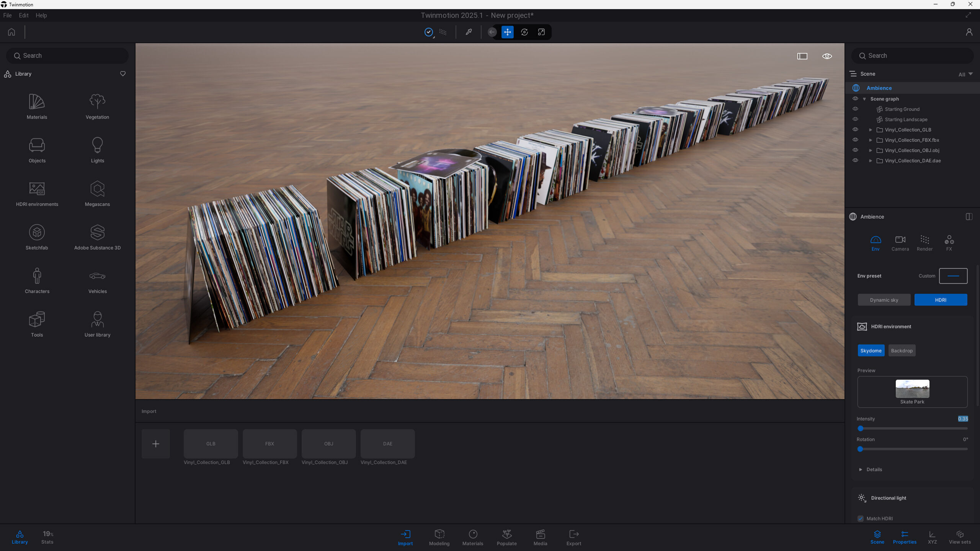
Task: Adjust the HDRI Intensity slider
Action: (912, 429)
